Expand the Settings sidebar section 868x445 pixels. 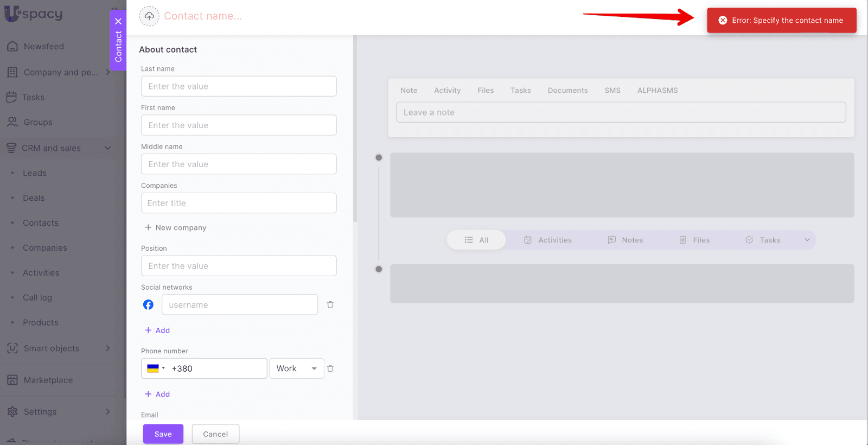click(x=107, y=412)
